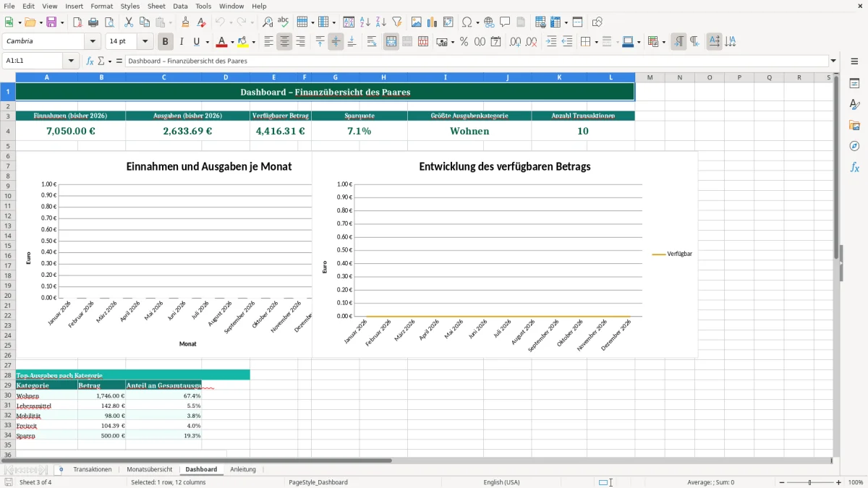The image size is (868, 488).
Task: Click the Print icon
Action: click(93, 22)
